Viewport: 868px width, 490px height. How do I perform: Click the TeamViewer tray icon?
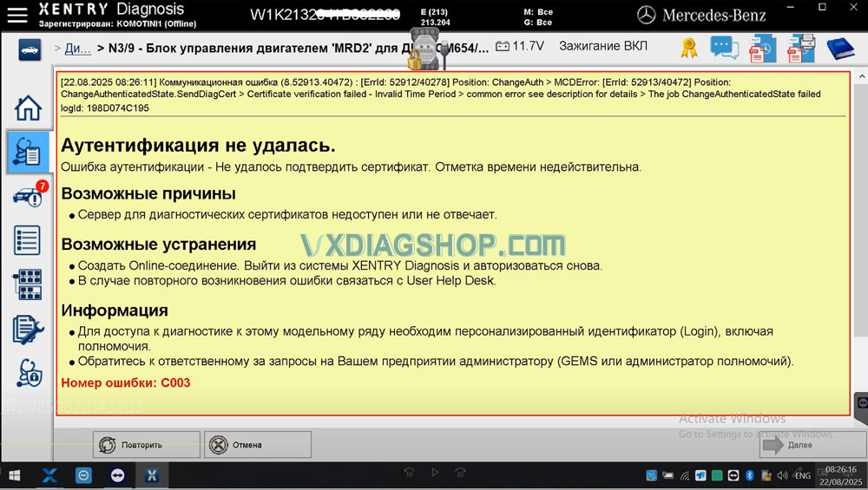pos(733,475)
